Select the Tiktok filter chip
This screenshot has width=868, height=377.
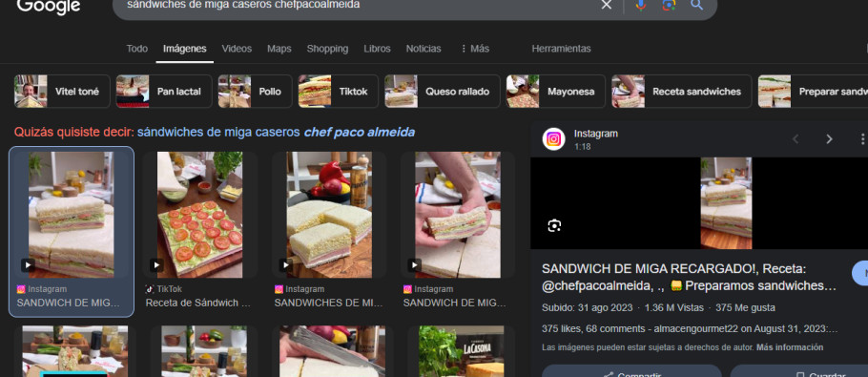[339, 92]
